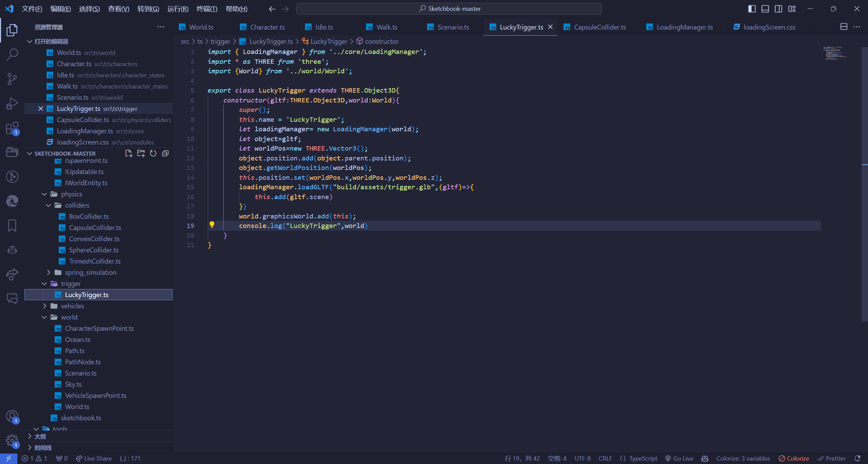Collapse the colliders folder

pos(48,205)
